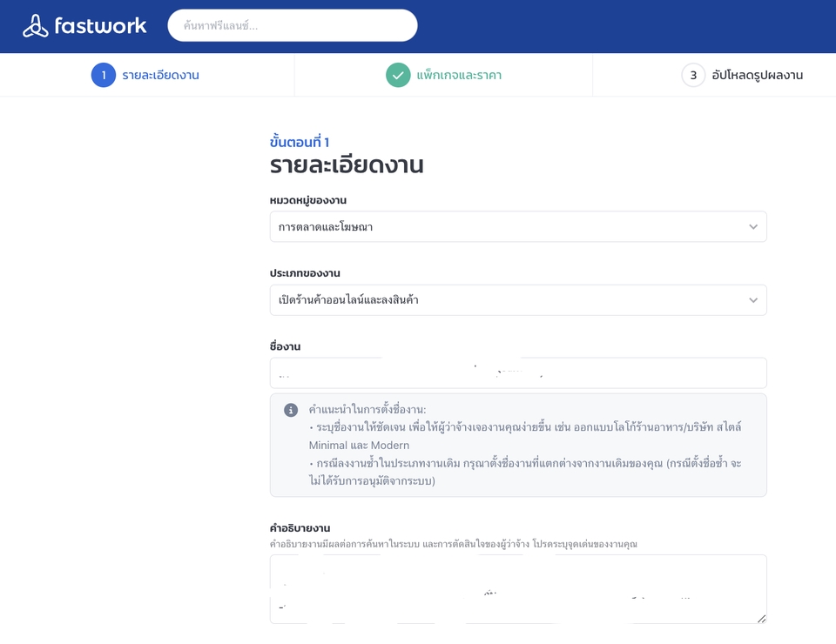836x644 pixels.
Task: Click the step 3 numbered circle icon
Action: pyautogui.click(x=692, y=75)
